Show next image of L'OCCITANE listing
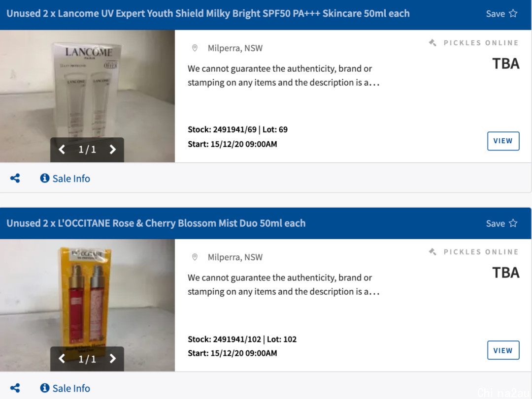The height and width of the screenshot is (399, 532). [x=113, y=359]
